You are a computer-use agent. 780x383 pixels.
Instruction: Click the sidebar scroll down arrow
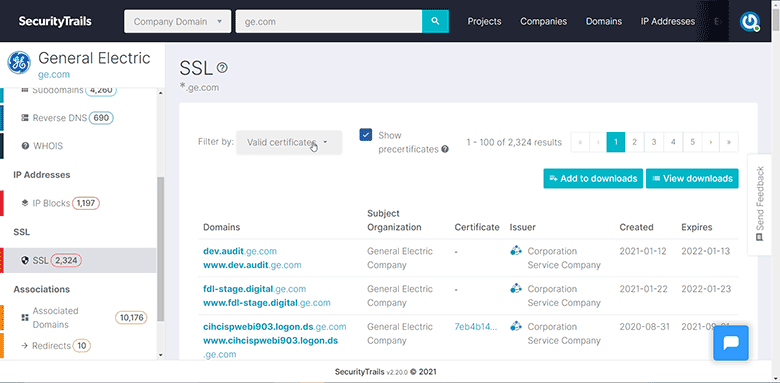(160, 355)
